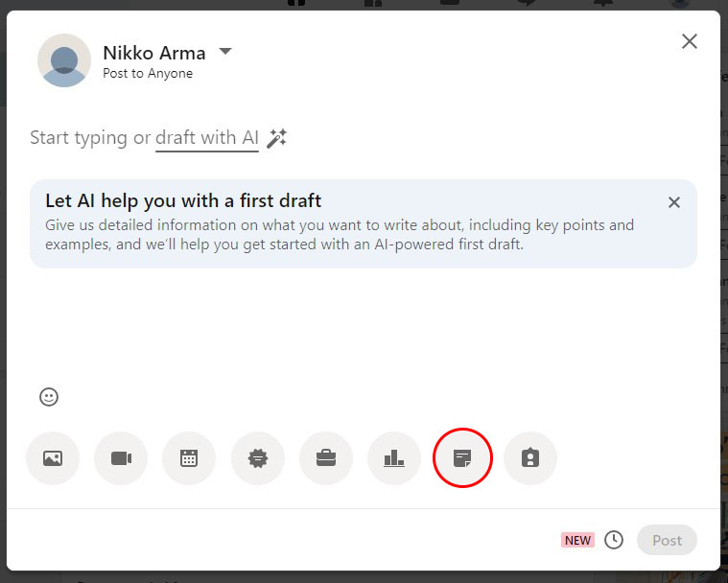Schedule the post with the clock icon
728x583 pixels.
pos(614,540)
